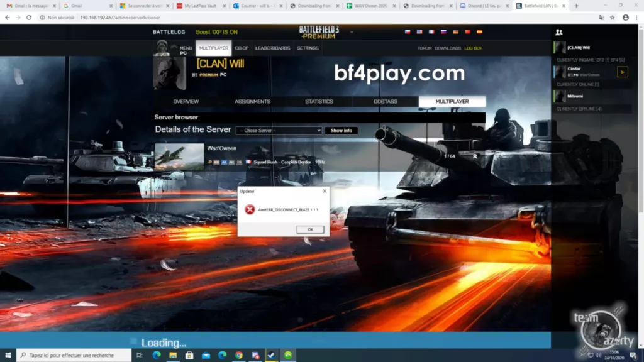Click the Downloads link
This screenshot has width=644, height=362.
[x=448, y=48]
